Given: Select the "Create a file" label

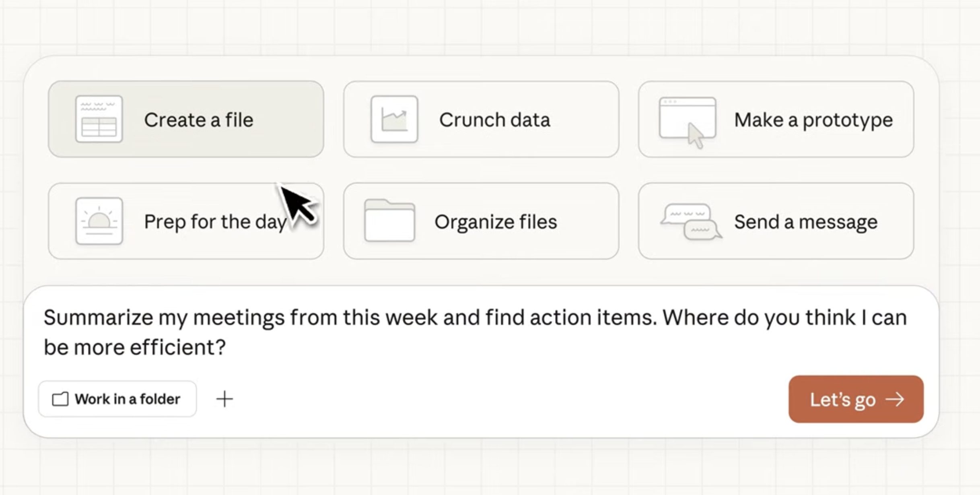Looking at the screenshot, I should click(199, 120).
